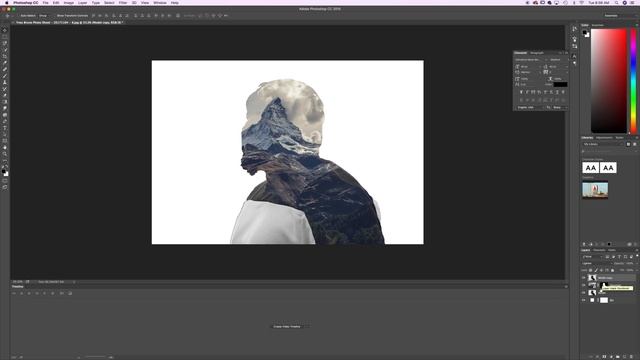
Task: Select the Gradient tool
Action: [x=5, y=102]
